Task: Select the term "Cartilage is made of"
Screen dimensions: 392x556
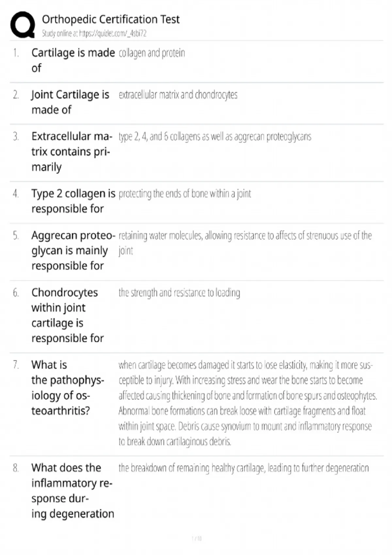Action: pos(73,60)
